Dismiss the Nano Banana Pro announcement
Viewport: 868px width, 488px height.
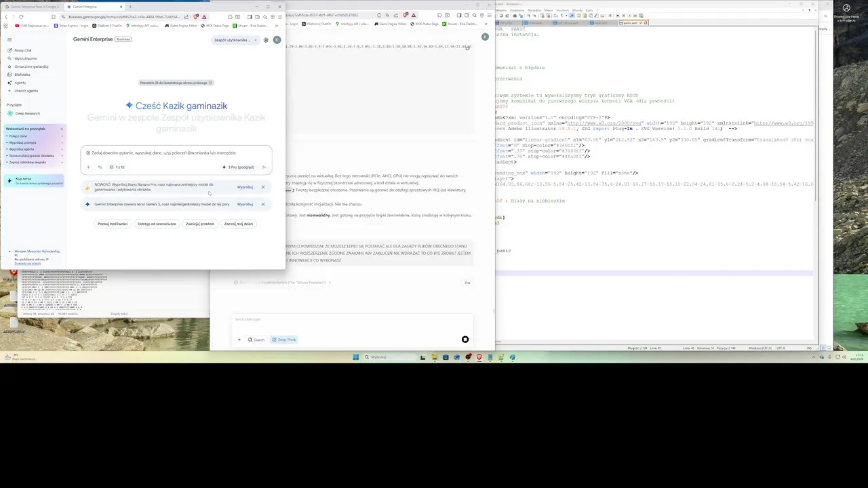tap(263, 187)
